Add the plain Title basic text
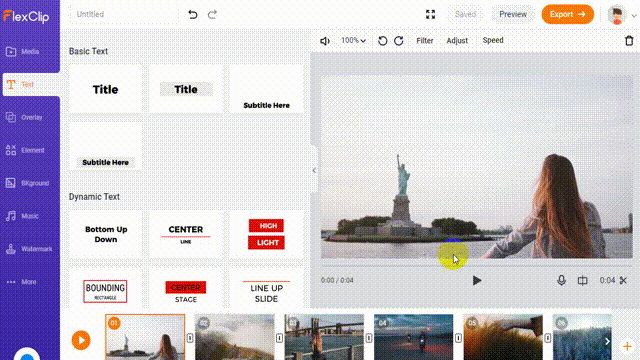 click(105, 89)
